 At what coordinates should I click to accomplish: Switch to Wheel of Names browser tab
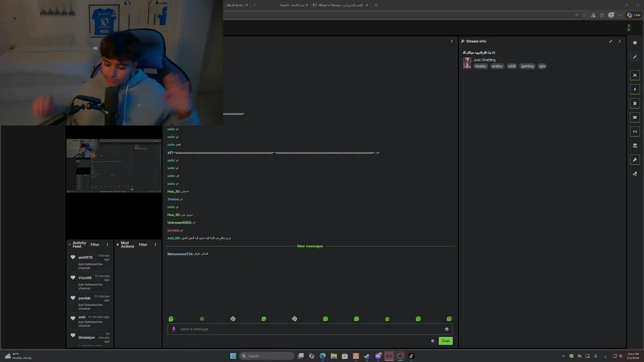pos(341,5)
